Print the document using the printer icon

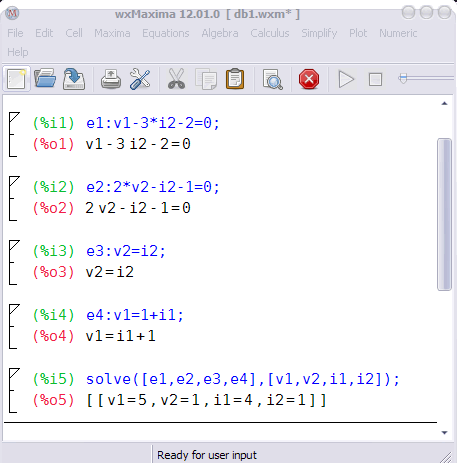coord(111,79)
